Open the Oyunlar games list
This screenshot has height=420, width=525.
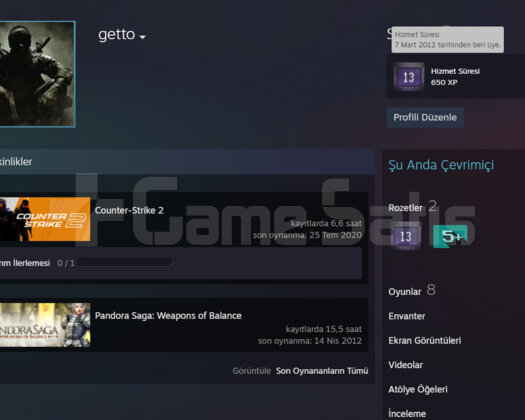coord(404,292)
